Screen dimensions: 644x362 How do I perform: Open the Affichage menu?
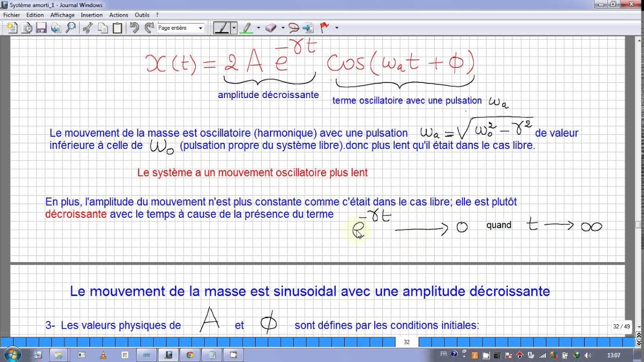[62, 15]
